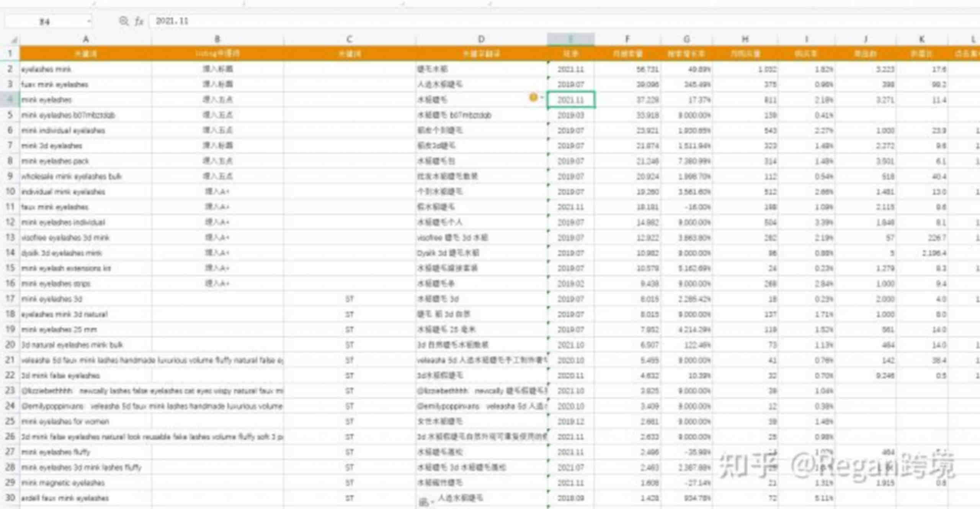Select column C header
Screen dimensions: 980x509
pos(350,39)
